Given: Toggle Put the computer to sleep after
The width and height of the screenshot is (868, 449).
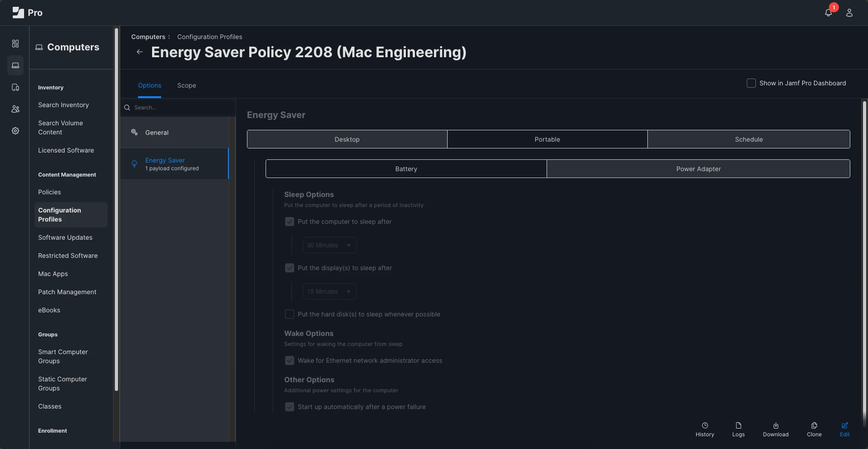Looking at the screenshot, I should pos(290,222).
